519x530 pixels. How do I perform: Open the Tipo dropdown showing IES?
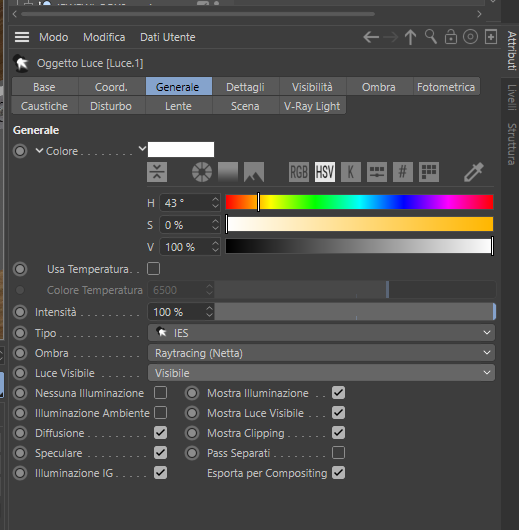click(321, 333)
